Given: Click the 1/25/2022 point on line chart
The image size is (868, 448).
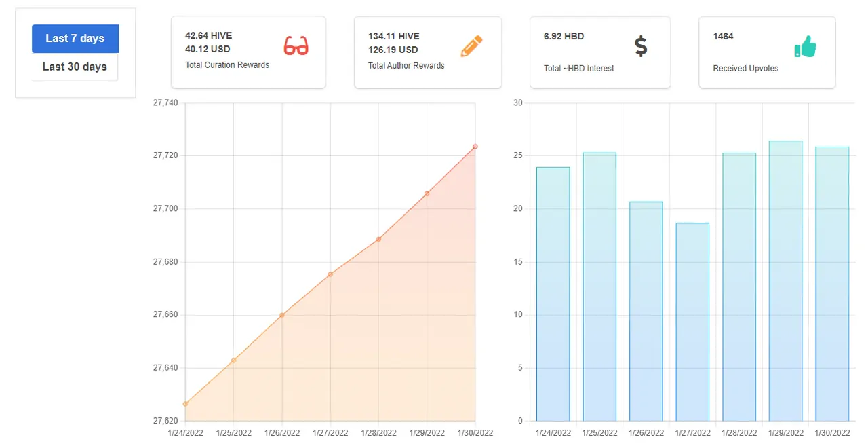Looking at the screenshot, I should pyautogui.click(x=233, y=360).
